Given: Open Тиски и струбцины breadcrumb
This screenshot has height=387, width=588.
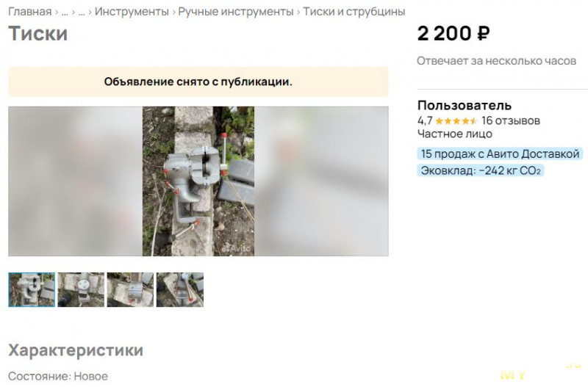Looking at the screenshot, I should [354, 12].
